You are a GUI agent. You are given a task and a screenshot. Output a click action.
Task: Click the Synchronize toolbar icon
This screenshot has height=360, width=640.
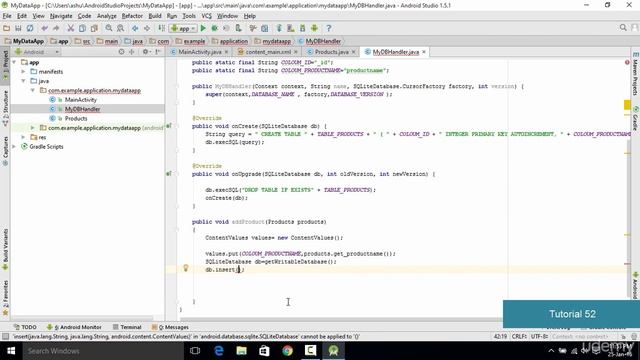click(30, 28)
